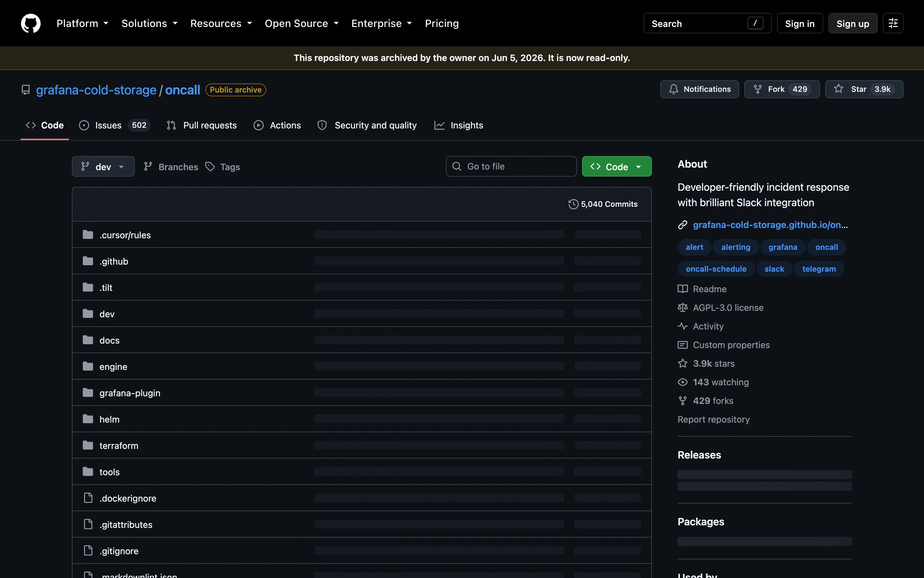Click the Pricing link
924x578 pixels.
tap(442, 23)
